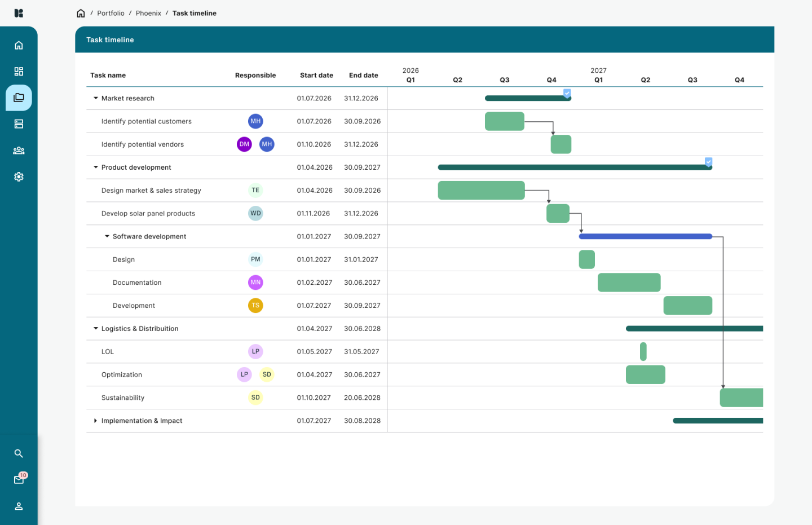The height and width of the screenshot is (525, 812).
Task: Open the Search icon in the sidebar
Action: (x=19, y=453)
